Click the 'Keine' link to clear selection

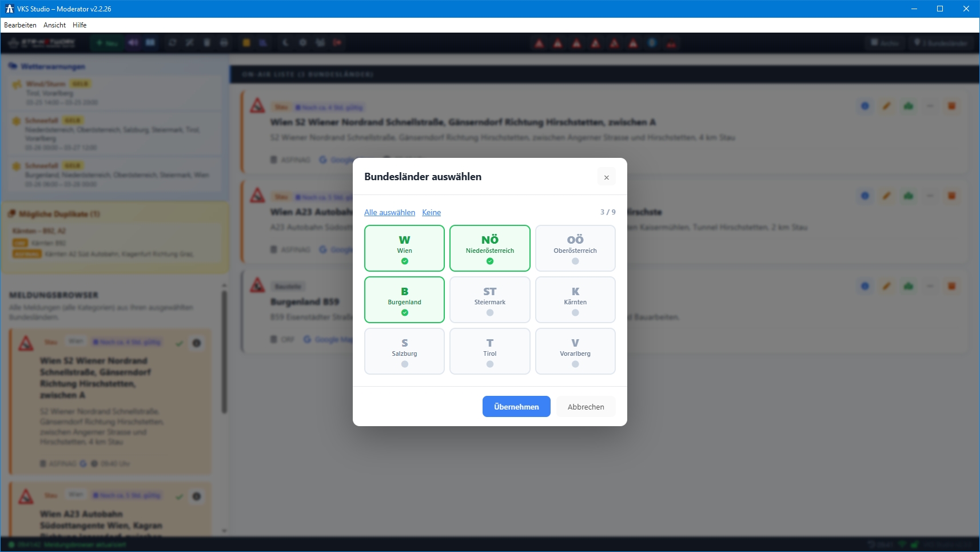(x=431, y=212)
